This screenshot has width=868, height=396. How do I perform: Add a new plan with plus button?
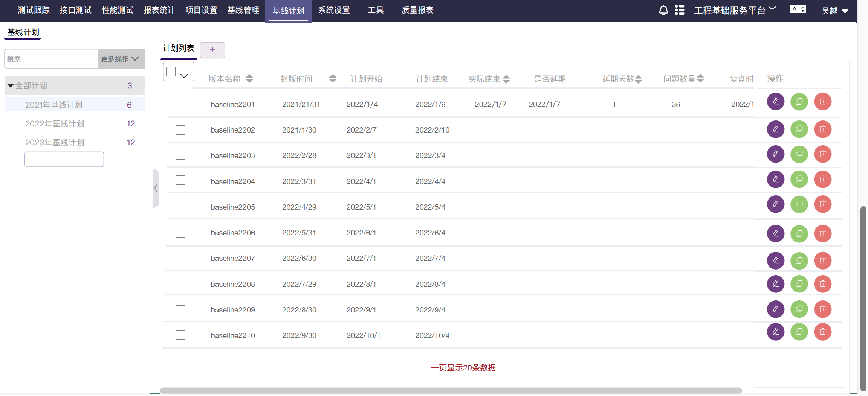pos(212,50)
